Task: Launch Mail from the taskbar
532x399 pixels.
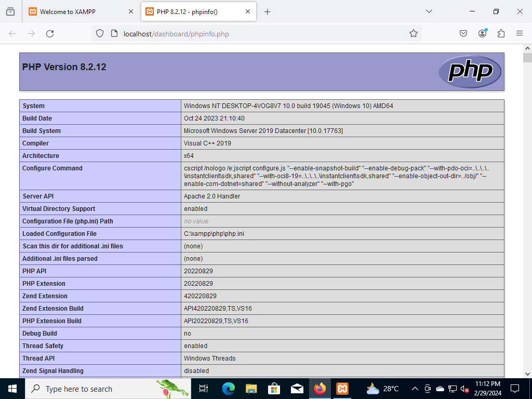Action: [297, 388]
